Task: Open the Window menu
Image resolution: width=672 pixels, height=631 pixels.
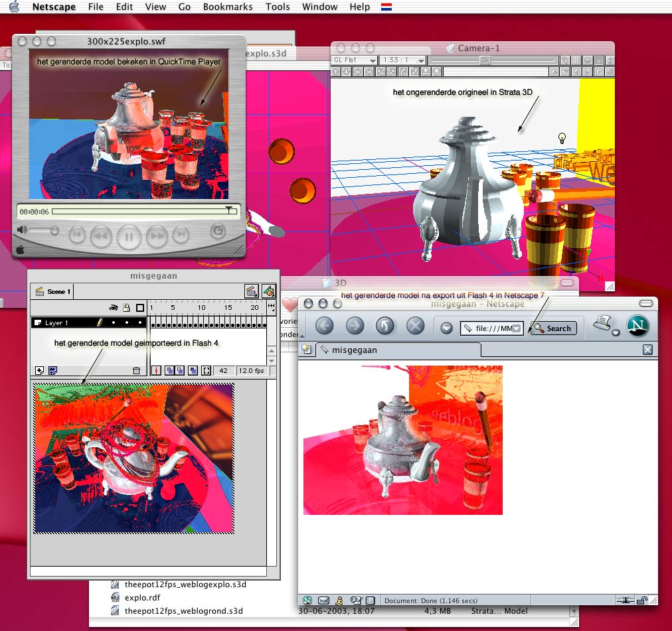Action: coord(319,7)
